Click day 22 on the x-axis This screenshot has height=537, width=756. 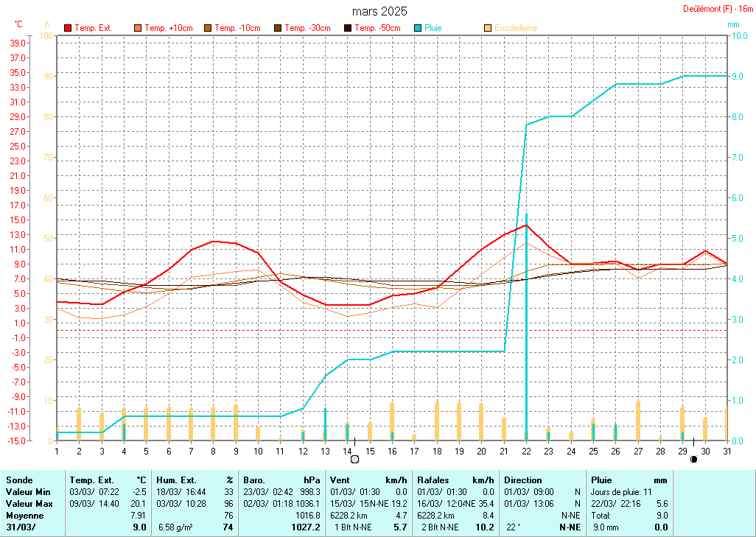pos(526,451)
